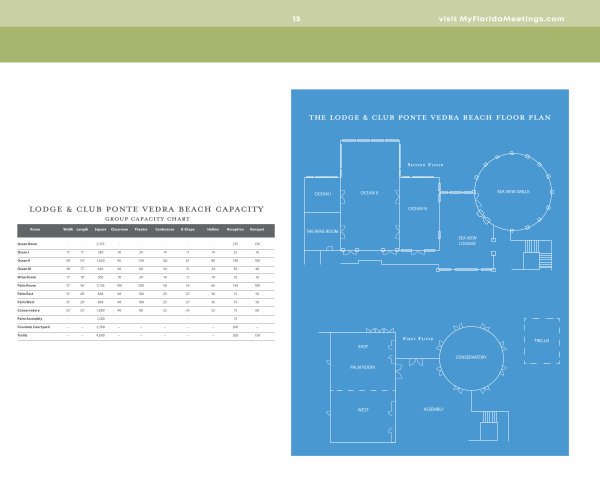Select the Ocean Room row name
The height and width of the screenshot is (492, 600).
click(27, 244)
